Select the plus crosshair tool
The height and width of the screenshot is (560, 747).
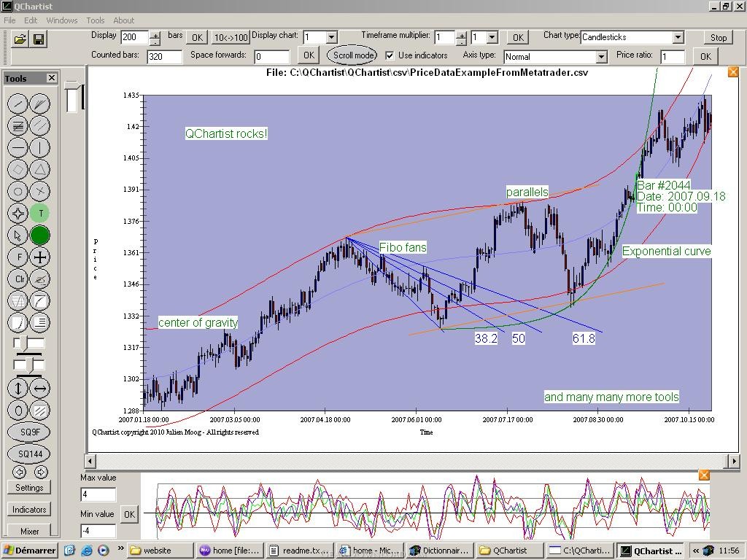pos(40,257)
